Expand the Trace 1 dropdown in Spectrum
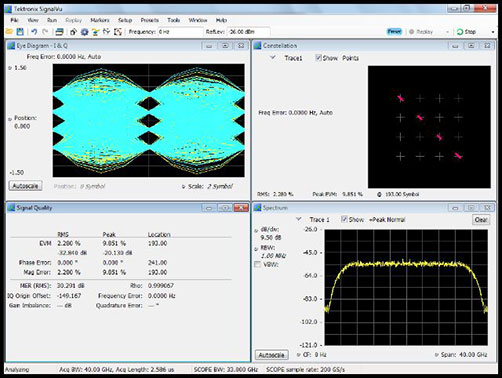502x378 pixels. pos(299,219)
